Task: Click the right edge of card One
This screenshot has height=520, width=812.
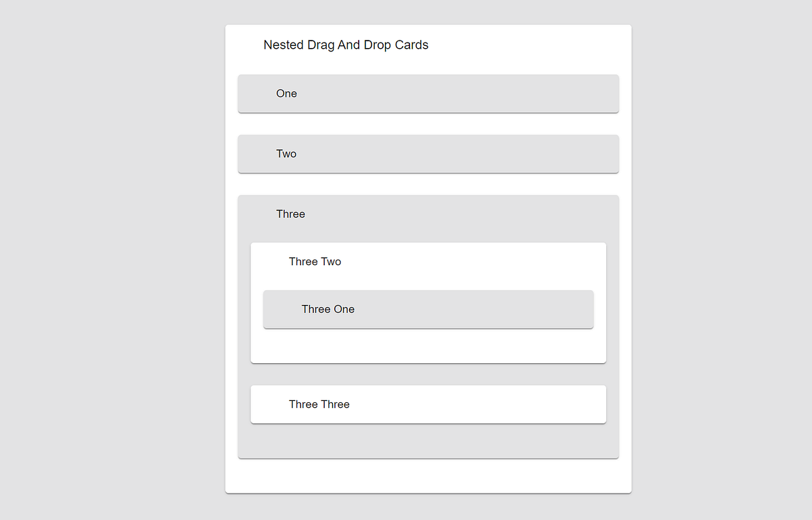Action: pyautogui.click(x=614, y=93)
